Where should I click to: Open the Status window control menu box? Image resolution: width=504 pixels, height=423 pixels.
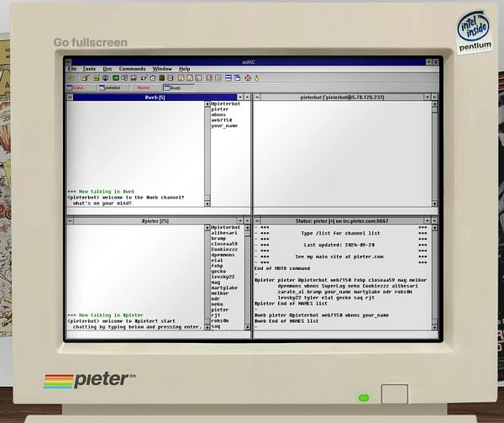pyautogui.click(x=257, y=221)
